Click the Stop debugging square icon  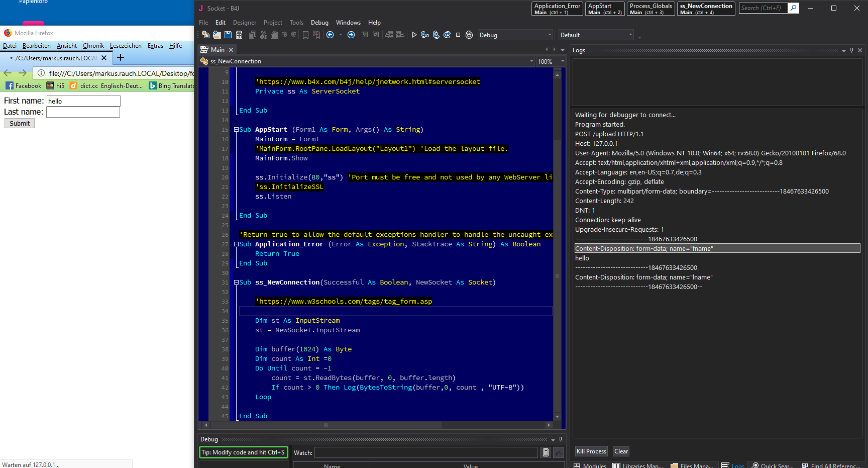click(x=458, y=35)
